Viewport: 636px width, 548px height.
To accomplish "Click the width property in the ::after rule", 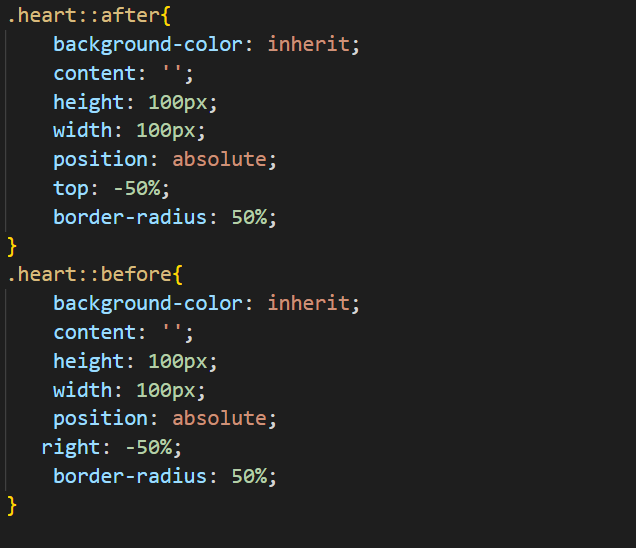I will pyautogui.click(x=83, y=131).
